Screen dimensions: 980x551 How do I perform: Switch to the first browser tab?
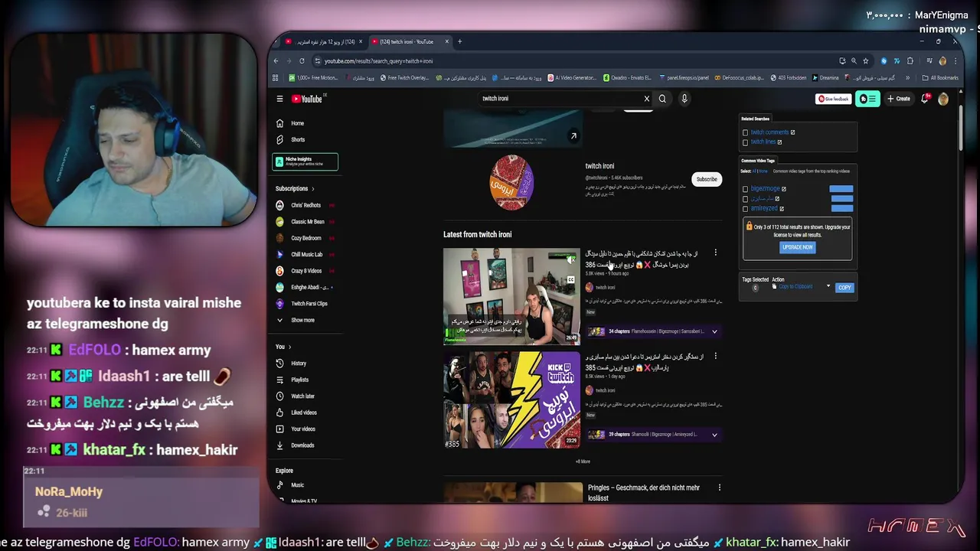pyautogui.click(x=323, y=41)
